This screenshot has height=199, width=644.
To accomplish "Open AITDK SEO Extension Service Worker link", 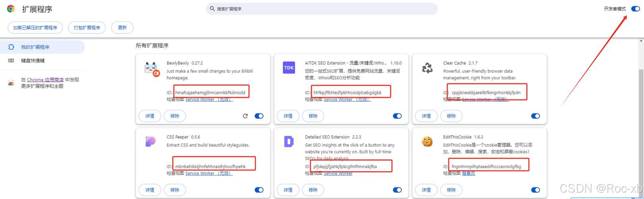I will pyautogui.click(x=347, y=99).
